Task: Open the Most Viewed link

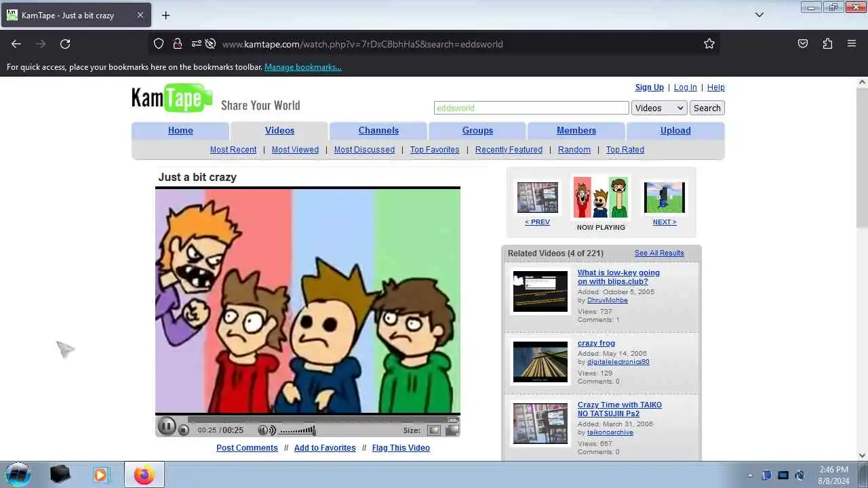Action: tap(295, 150)
